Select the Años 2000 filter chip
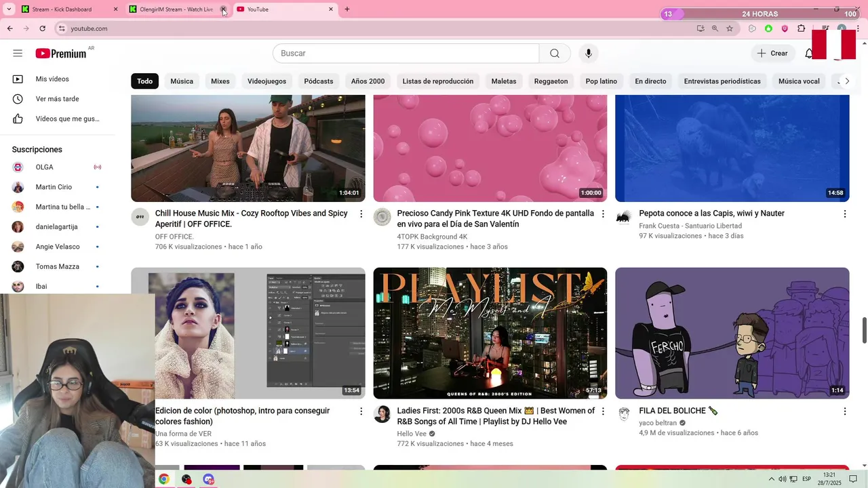 coord(368,81)
